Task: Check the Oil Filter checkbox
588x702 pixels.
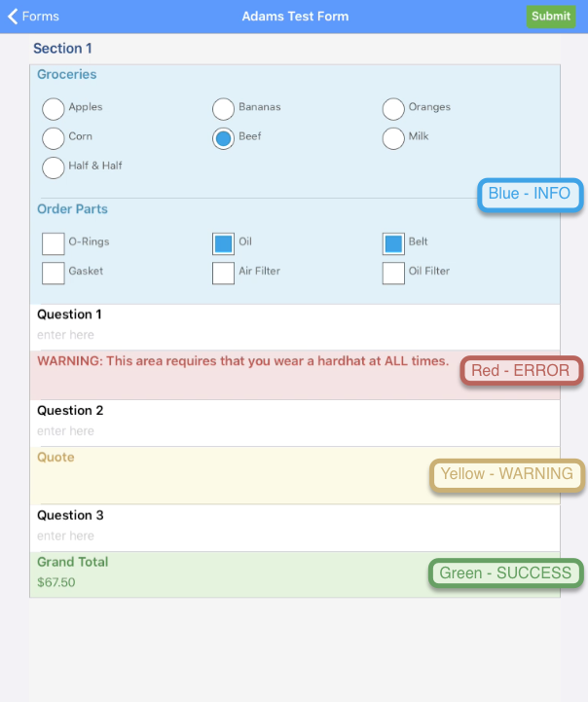Action: coord(393,272)
